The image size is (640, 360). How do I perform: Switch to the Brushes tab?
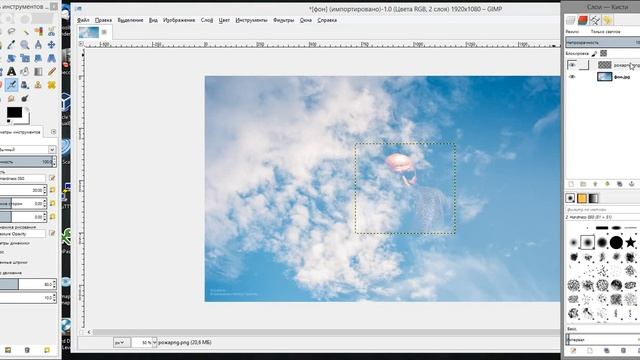570,198
